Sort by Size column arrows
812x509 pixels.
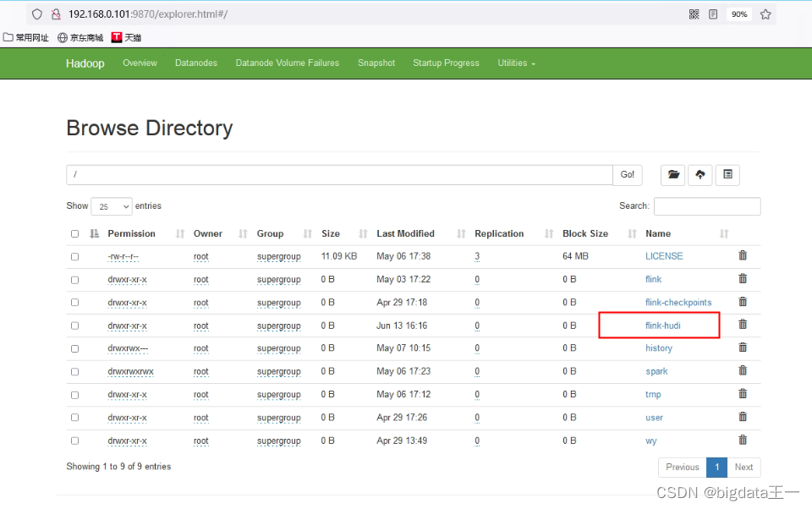(x=363, y=234)
